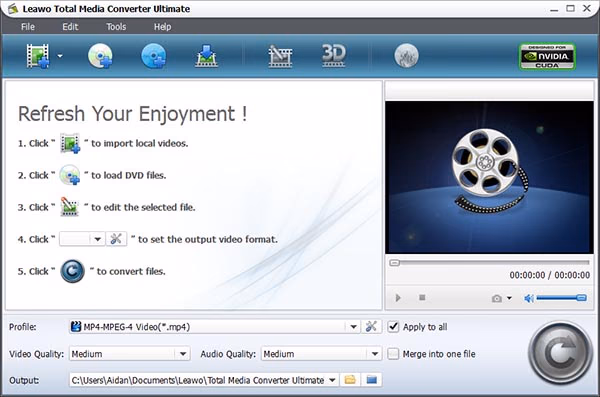Expand Output path dropdown
The height and width of the screenshot is (397, 600).
point(333,380)
